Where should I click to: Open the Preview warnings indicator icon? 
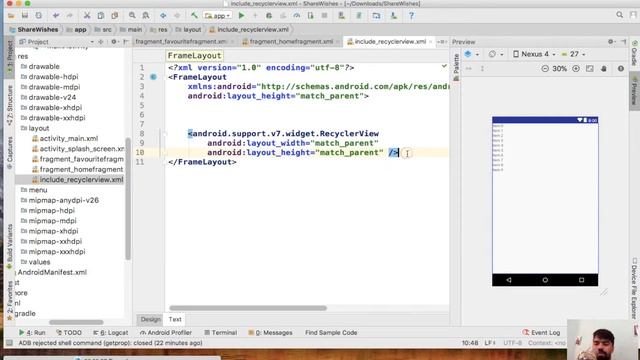pos(621,69)
